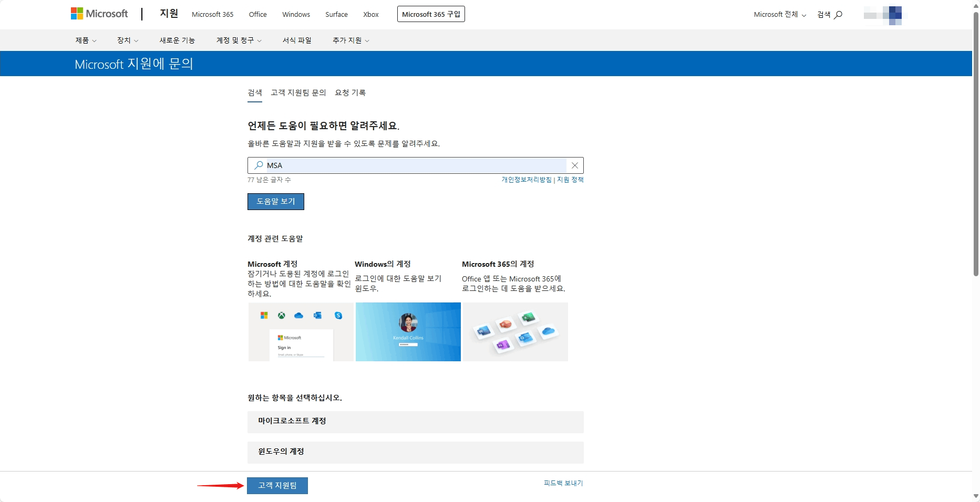Expand the 추가 지원 menu

(x=351, y=40)
